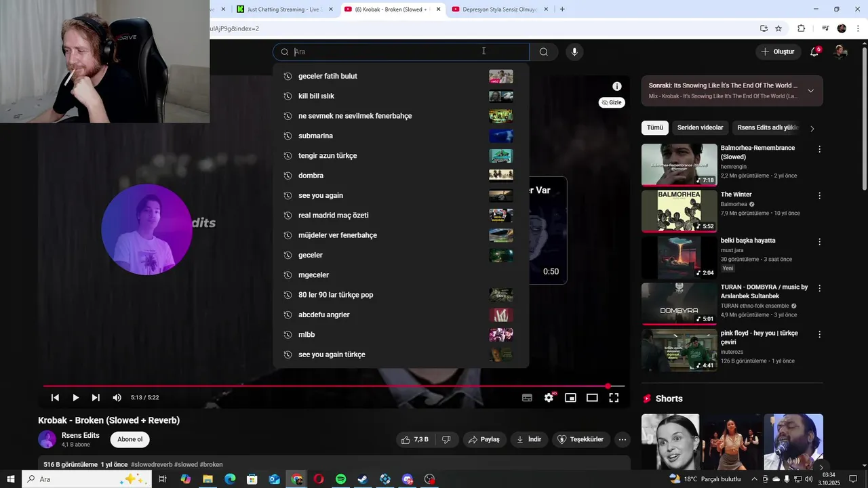Open the info card icon on the video
The height and width of the screenshot is (488, 868).
click(616, 86)
